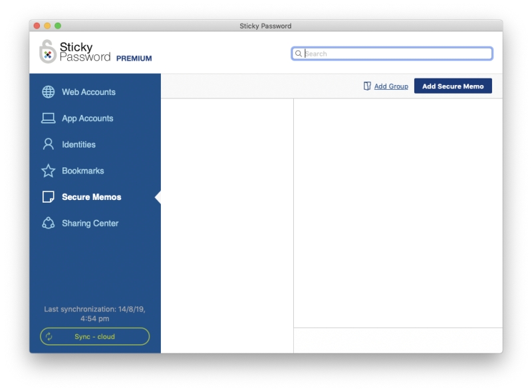Maximize the window with green button
This screenshot has height=392, width=532.
[58, 26]
